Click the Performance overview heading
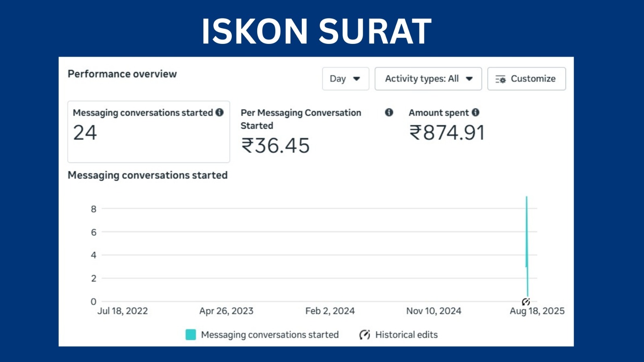 tap(122, 74)
